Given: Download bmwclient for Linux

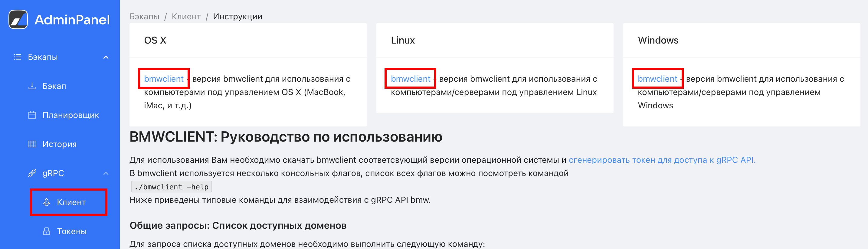Looking at the screenshot, I should (411, 79).
